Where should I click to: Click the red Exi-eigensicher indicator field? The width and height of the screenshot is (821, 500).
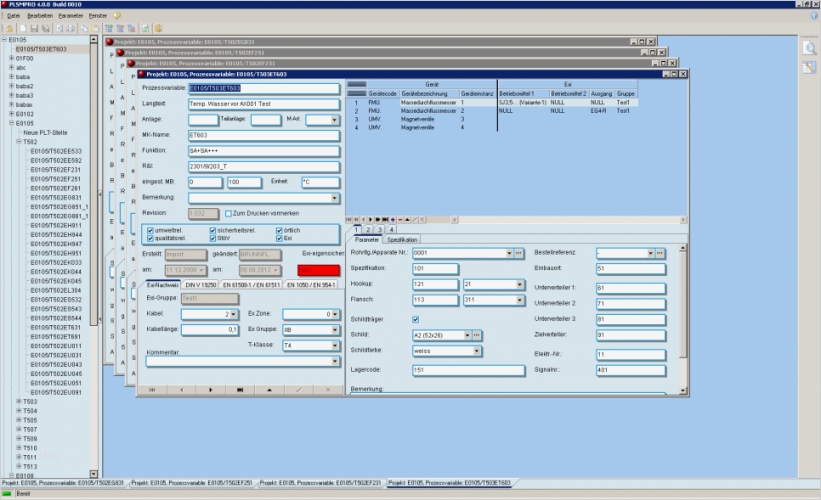(x=320, y=270)
